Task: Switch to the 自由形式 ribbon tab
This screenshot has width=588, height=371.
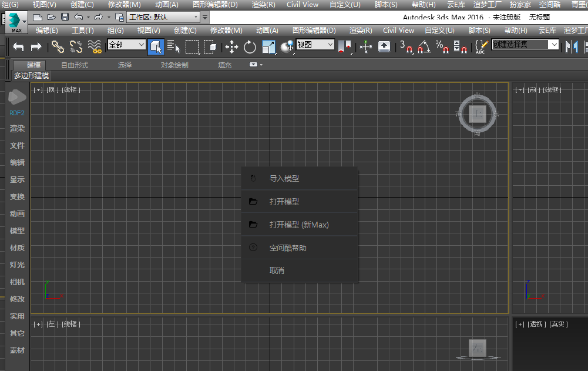Action: [x=75, y=65]
